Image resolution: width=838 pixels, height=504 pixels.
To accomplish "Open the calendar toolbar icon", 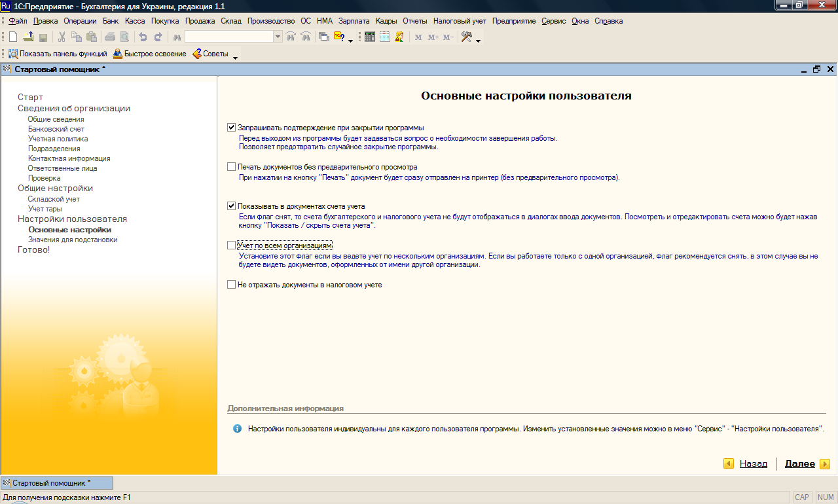I will click(x=385, y=37).
